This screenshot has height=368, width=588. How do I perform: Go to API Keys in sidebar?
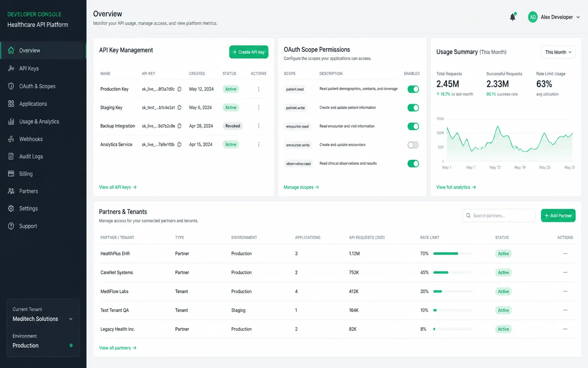(43, 69)
